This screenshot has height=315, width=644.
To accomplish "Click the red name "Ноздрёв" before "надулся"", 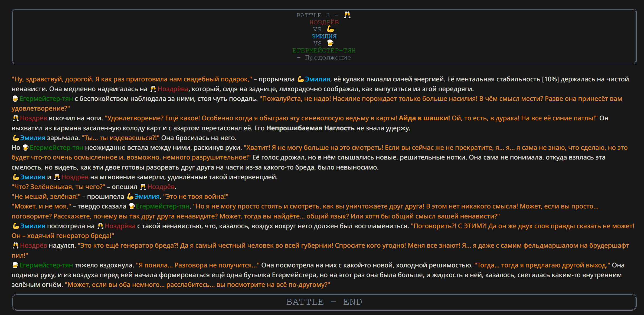I will [x=34, y=246].
